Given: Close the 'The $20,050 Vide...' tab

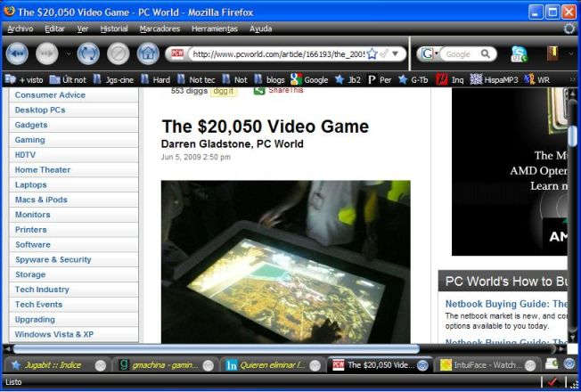Looking at the screenshot, I should point(422,365).
